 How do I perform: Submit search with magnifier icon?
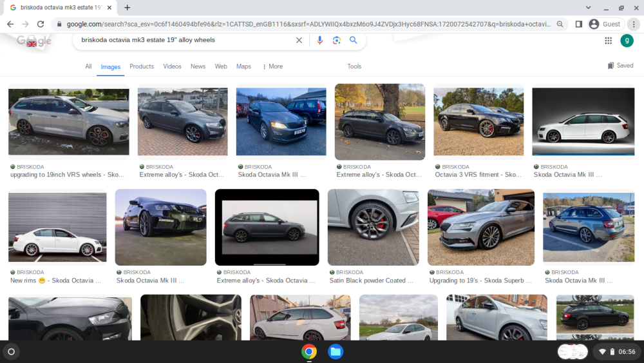pyautogui.click(x=353, y=40)
